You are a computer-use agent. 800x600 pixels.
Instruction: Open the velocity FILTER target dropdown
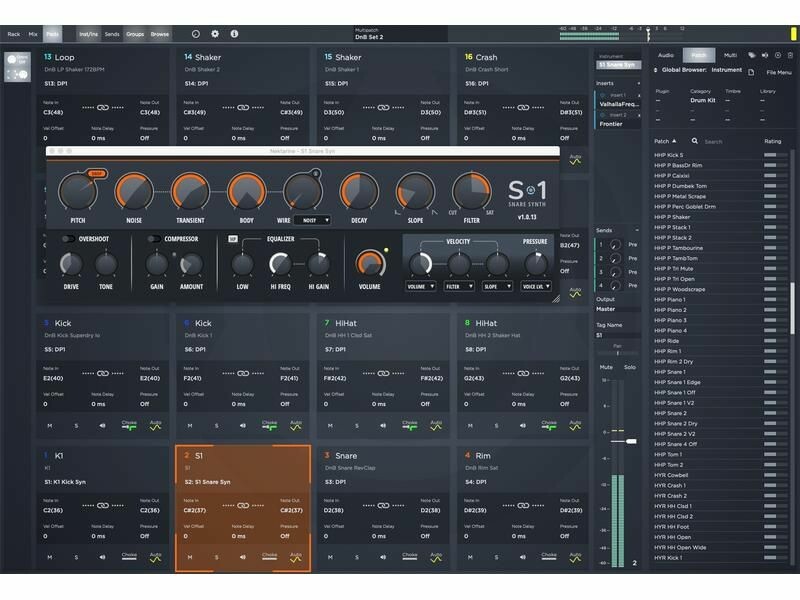tap(458, 286)
